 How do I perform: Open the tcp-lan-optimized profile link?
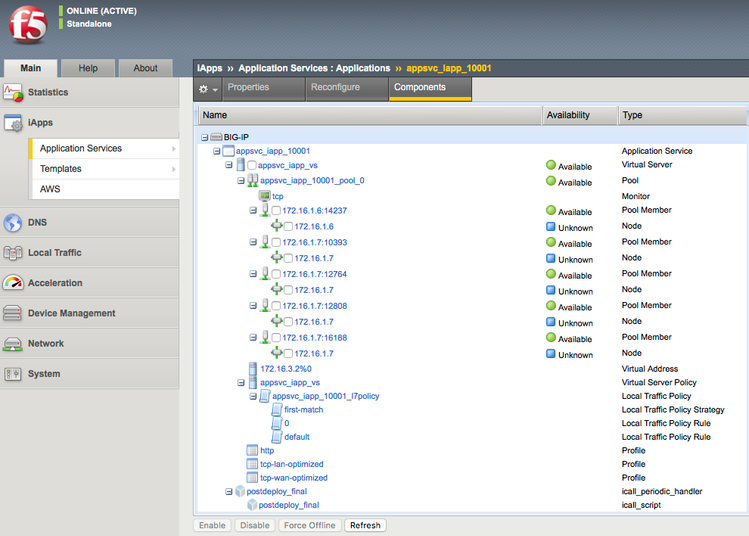291,464
